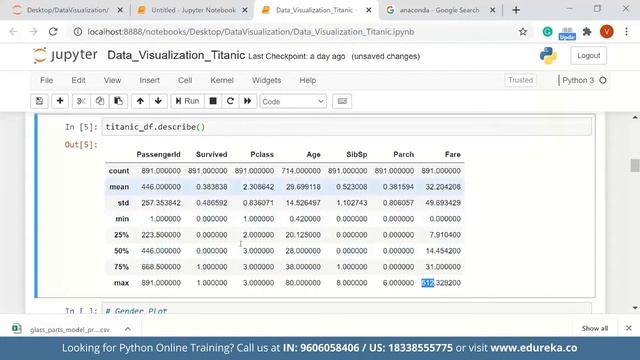Click the Out[5] output prompt
This screenshot has width=640, height=360.
point(81,145)
